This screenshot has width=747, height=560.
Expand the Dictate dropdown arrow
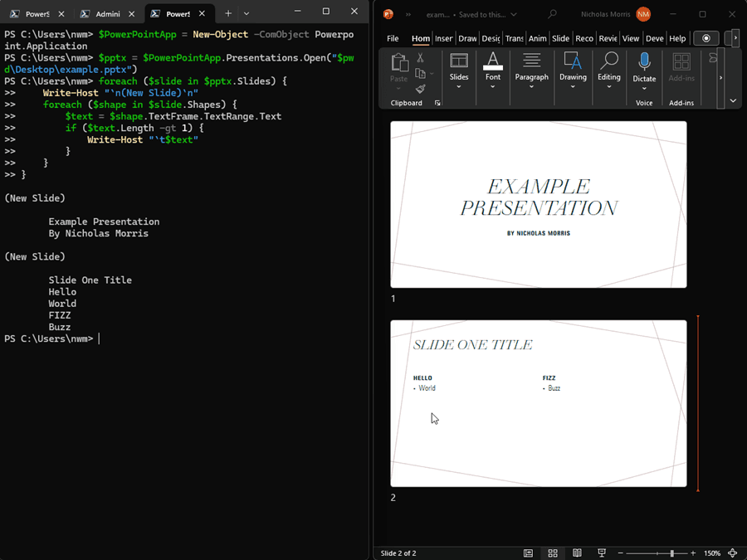[644, 89]
